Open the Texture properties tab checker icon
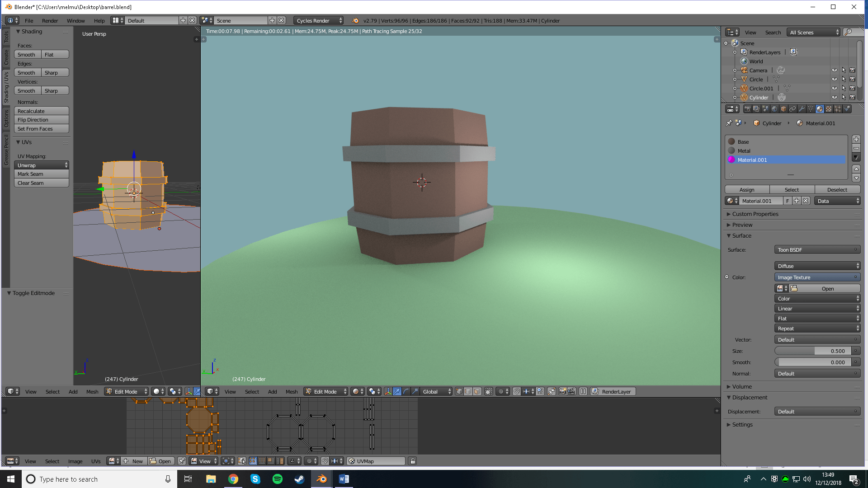The image size is (868, 488). coord(829,109)
